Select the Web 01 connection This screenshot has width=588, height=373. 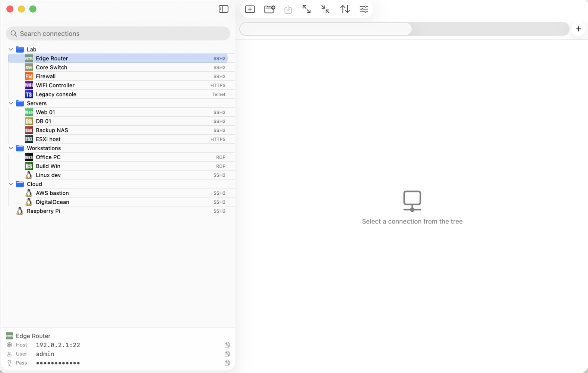point(118,112)
